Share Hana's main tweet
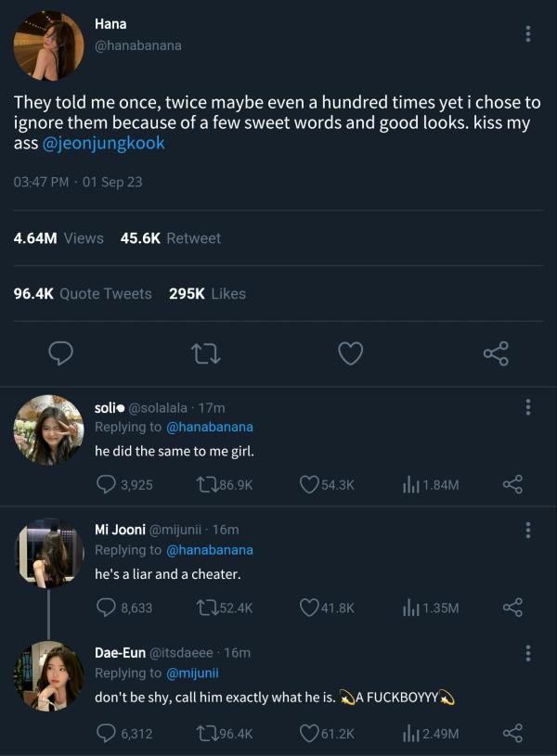Viewport: 557px width, 756px height. click(496, 352)
